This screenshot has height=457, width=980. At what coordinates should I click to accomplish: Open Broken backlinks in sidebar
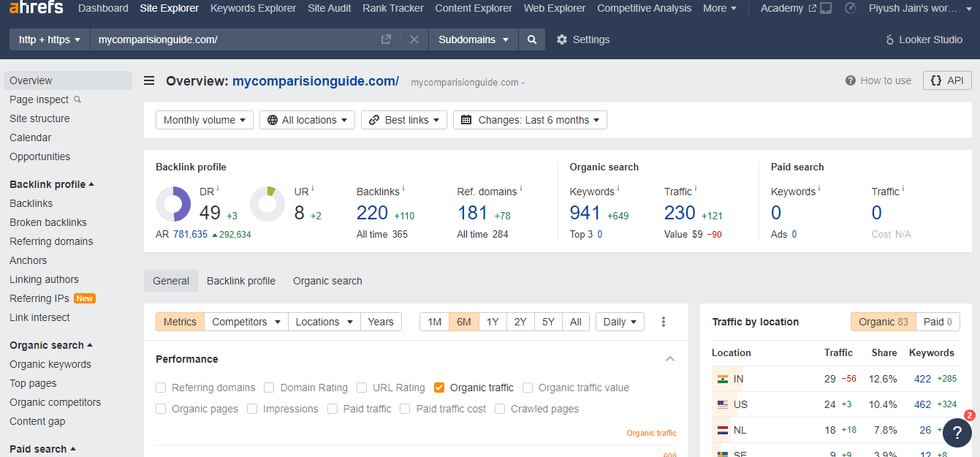tap(48, 222)
